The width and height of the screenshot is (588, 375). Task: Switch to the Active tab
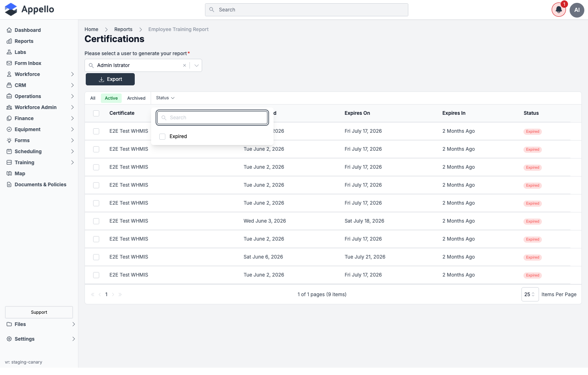[111, 98]
